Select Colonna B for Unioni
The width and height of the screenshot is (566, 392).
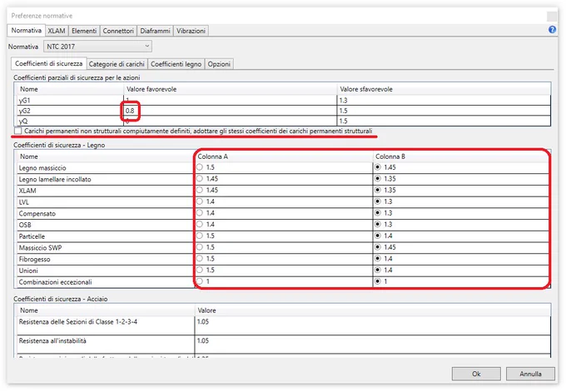pyautogui.click(x=378, y=270)
